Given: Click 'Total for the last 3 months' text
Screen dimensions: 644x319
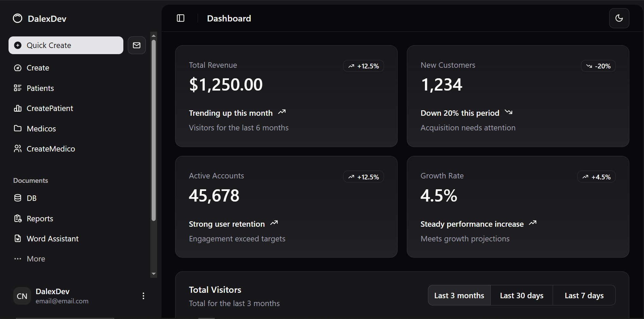Looking at the screenshot, I should point(234,303).
